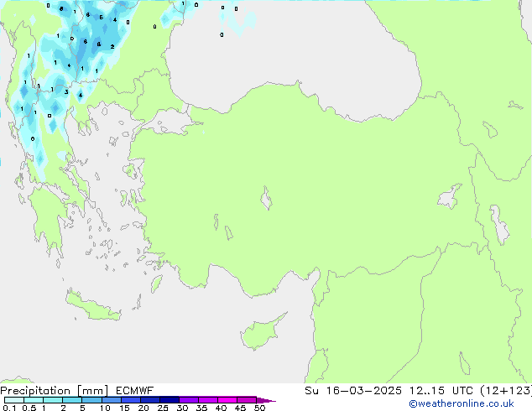Click the '0.5' legend scale label

(x=29, y=408)
